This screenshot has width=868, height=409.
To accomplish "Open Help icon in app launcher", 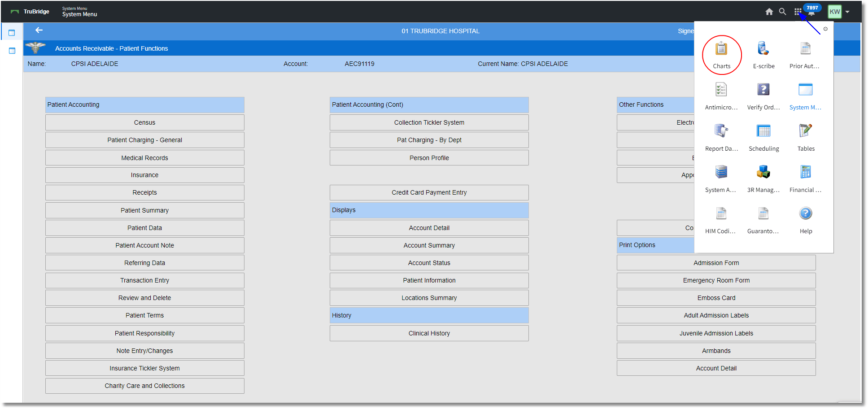I will [x=806, y=213].
